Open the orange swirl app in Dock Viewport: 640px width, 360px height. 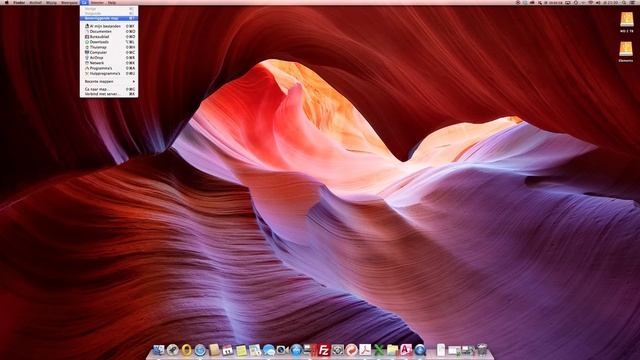point(351,350)
